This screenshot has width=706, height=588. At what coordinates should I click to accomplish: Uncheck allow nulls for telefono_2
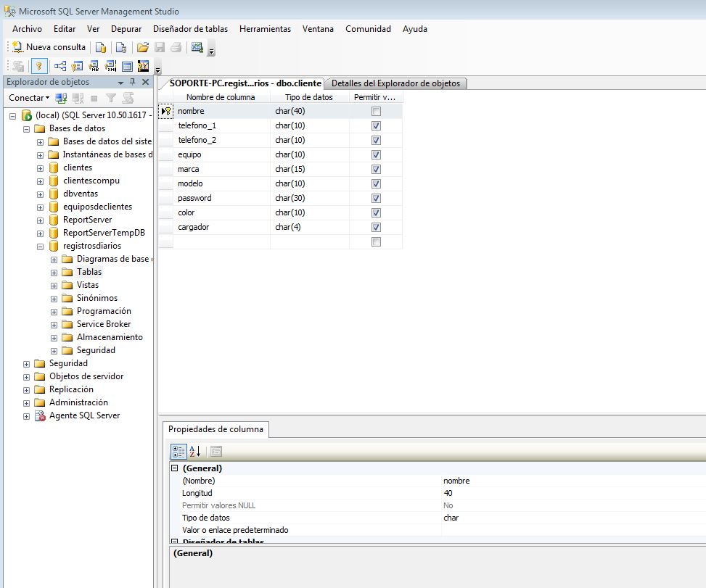[376, 140]
